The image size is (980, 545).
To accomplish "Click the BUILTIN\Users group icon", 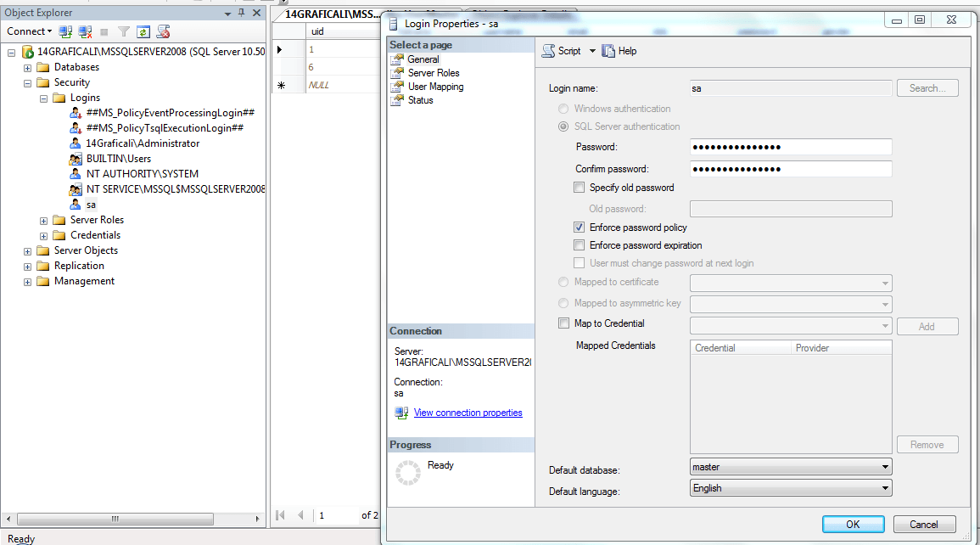I will (76, 159).
